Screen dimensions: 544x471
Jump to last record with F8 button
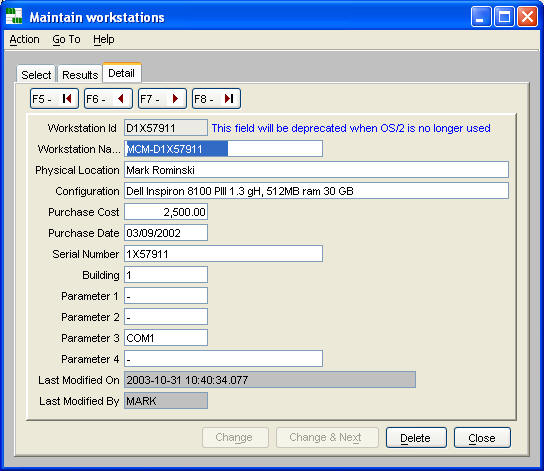coord(216,99)
